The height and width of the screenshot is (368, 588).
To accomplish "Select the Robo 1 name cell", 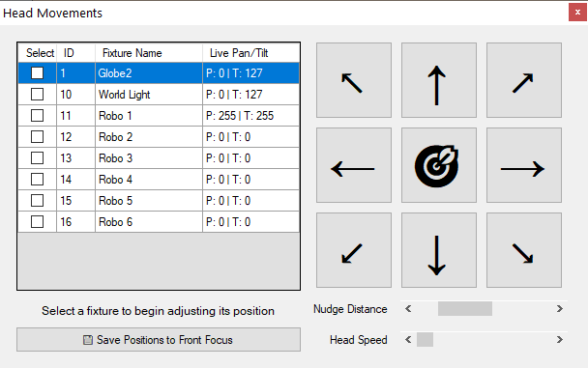I will pyautogui.click(x=149, y=116).
